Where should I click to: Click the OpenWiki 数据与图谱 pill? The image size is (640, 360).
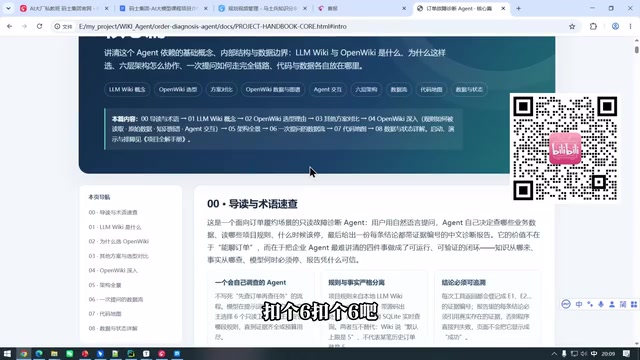[x=273, y=89]
